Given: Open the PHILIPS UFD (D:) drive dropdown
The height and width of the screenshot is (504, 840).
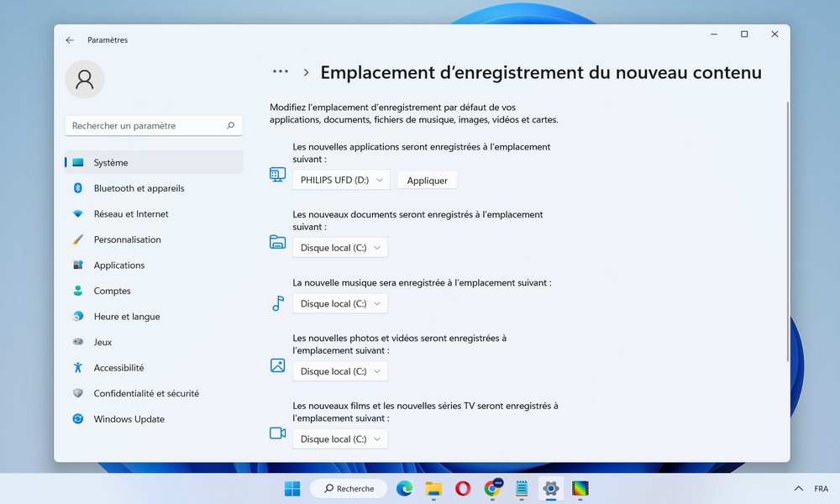Looking at the screenshot, I should [x=340, y=180].
